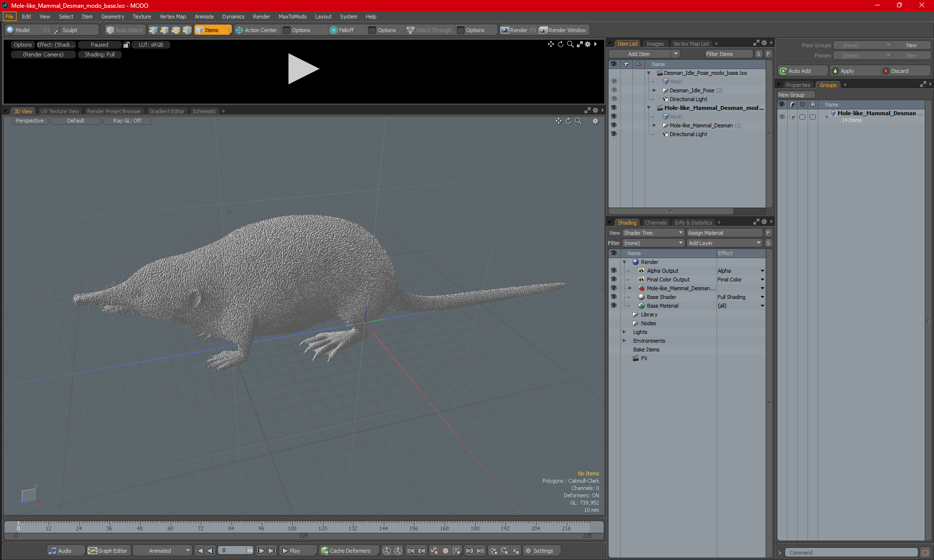Expand the Lights section in Shader Tree
Viewport: 934px width, 560px height.
pos(624,332)
